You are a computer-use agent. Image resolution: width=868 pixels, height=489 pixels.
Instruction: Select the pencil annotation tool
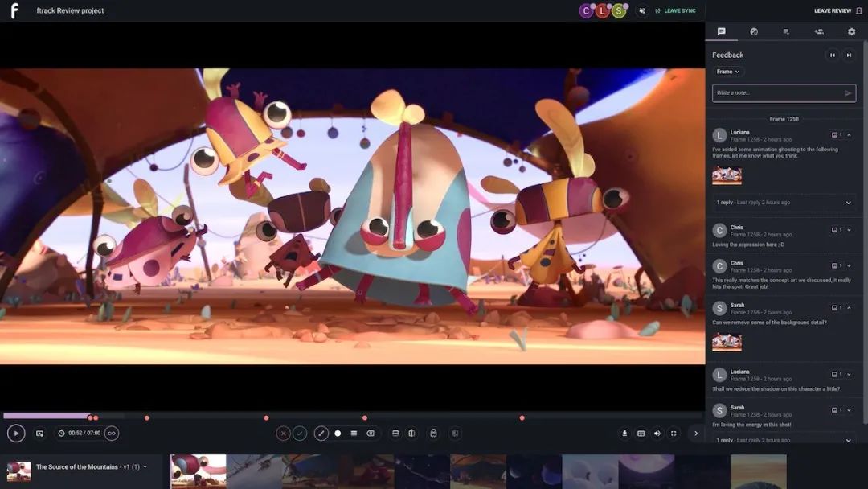[x=321, y=434]
